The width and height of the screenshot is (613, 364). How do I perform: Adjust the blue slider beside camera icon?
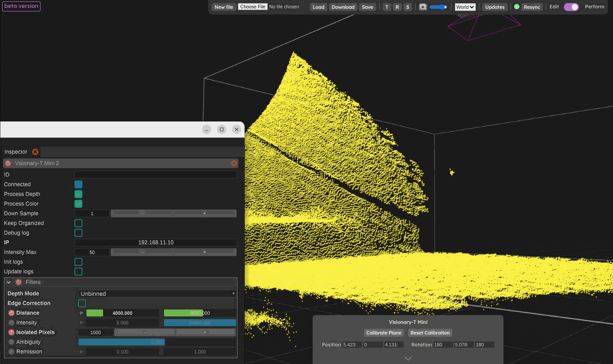[438, 7]
